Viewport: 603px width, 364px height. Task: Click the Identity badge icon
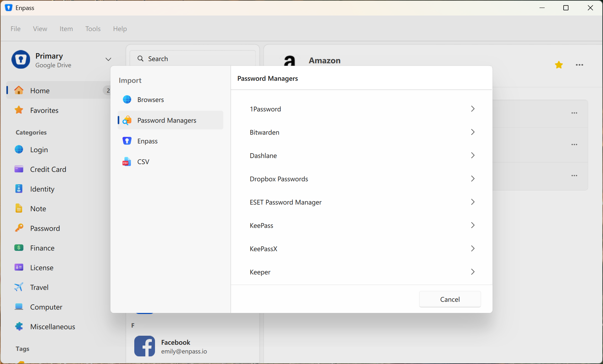pyautogui.click(x=19, y=189)
